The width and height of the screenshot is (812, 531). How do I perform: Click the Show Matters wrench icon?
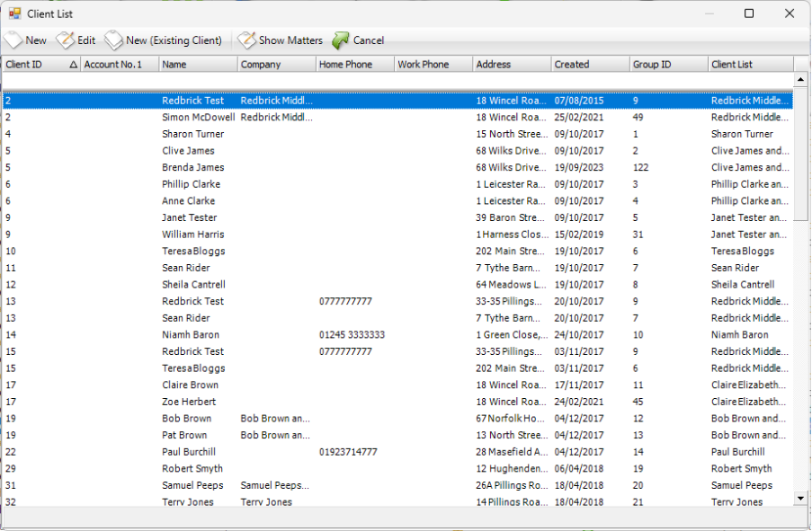click(x=245, y=40)
